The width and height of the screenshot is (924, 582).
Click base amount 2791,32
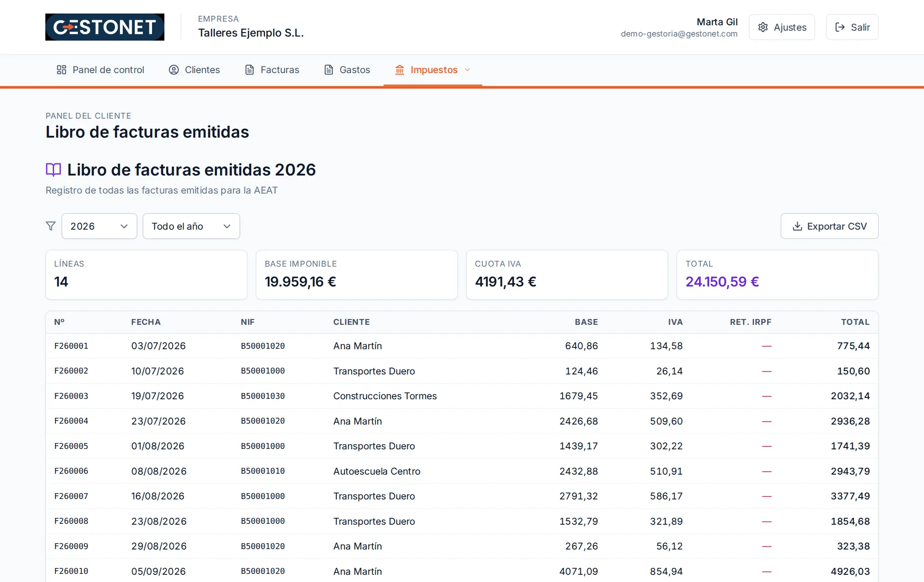tap(579, 496)
